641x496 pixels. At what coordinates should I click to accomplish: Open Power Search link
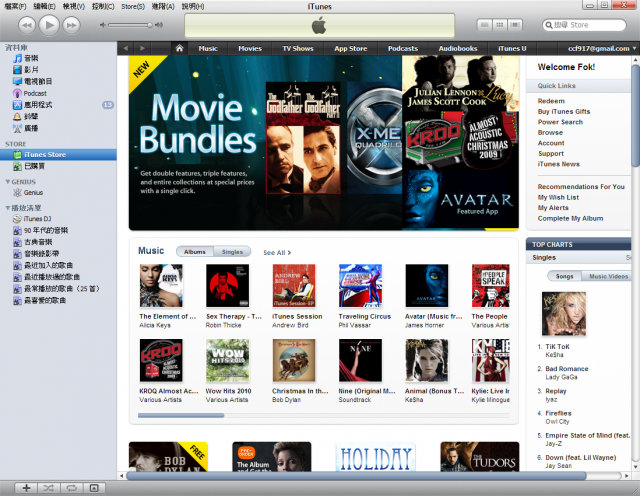coord(560,122)
